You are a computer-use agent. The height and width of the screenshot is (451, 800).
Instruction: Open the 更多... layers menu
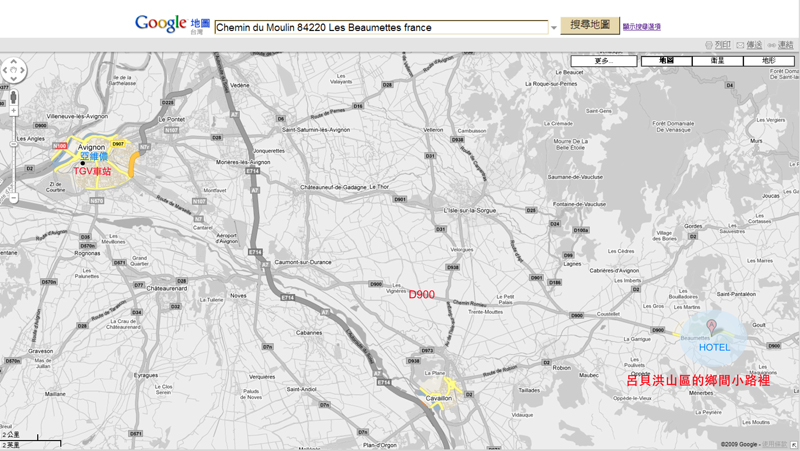(604, 61)
